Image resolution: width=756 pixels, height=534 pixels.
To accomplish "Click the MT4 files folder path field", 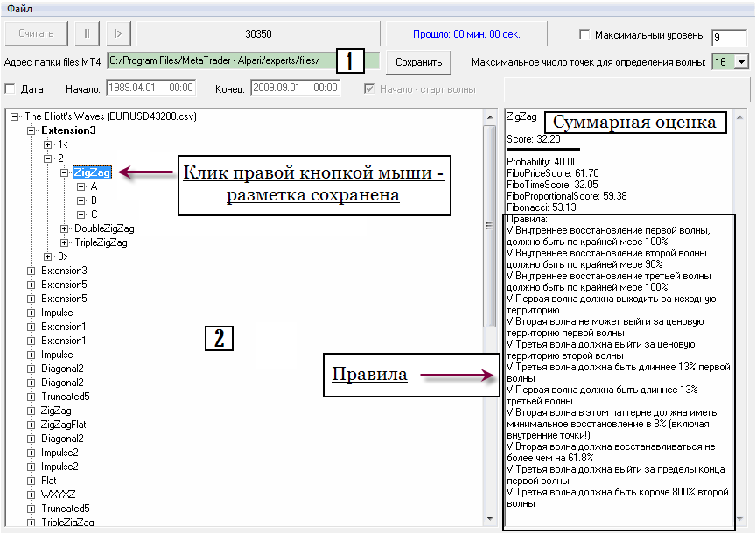I will tap(243, 60).
